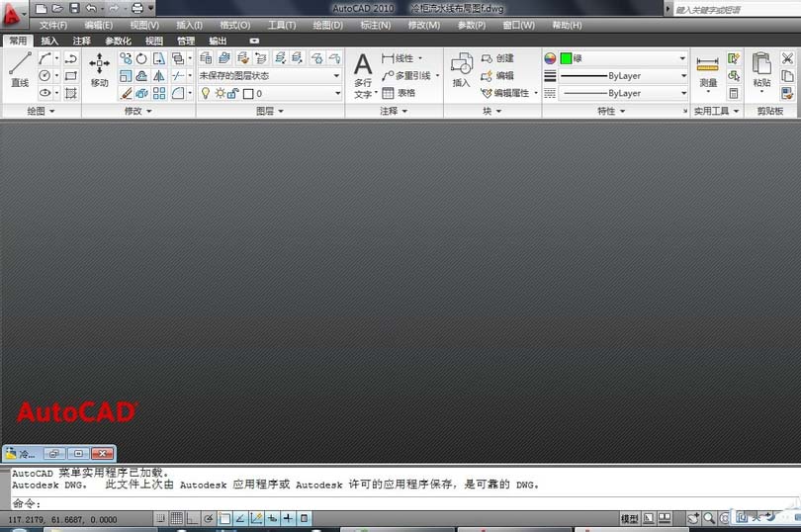The image size is (801, 532).
Task: Open the 标注(N) menu
Action: coord(376,25)
